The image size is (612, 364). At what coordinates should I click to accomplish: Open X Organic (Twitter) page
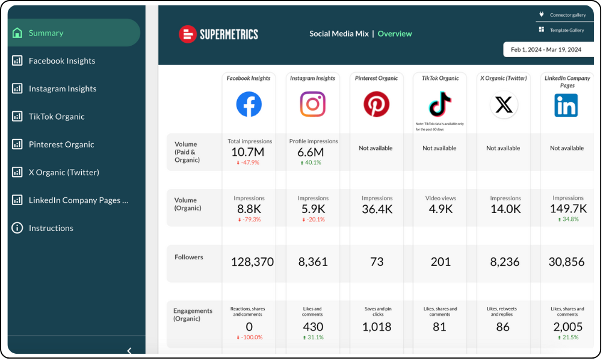click(64, 172)
